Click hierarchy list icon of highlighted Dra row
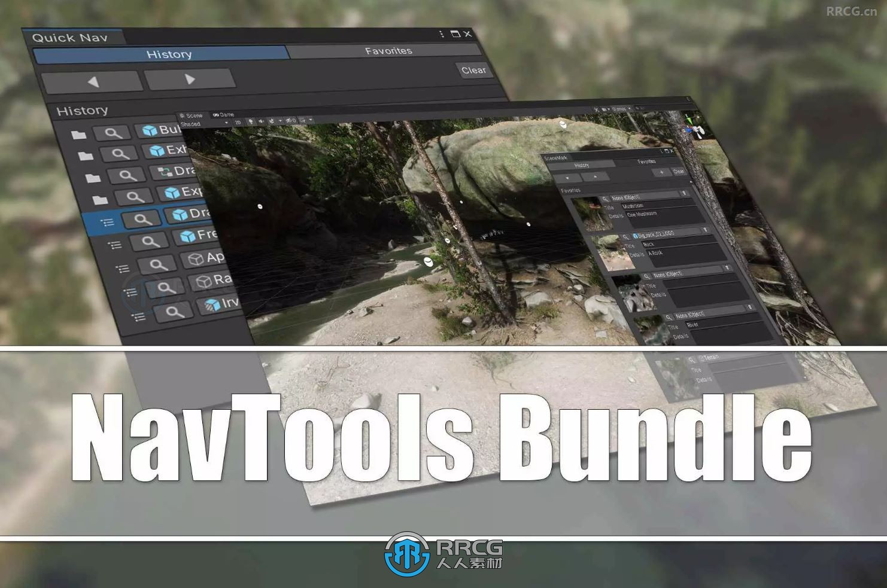This screenshot has height=588, width=887. (107, 223)
